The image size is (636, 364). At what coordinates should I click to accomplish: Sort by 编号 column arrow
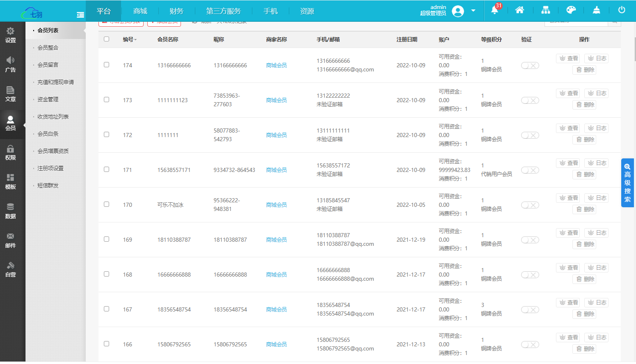coord(135,40)
